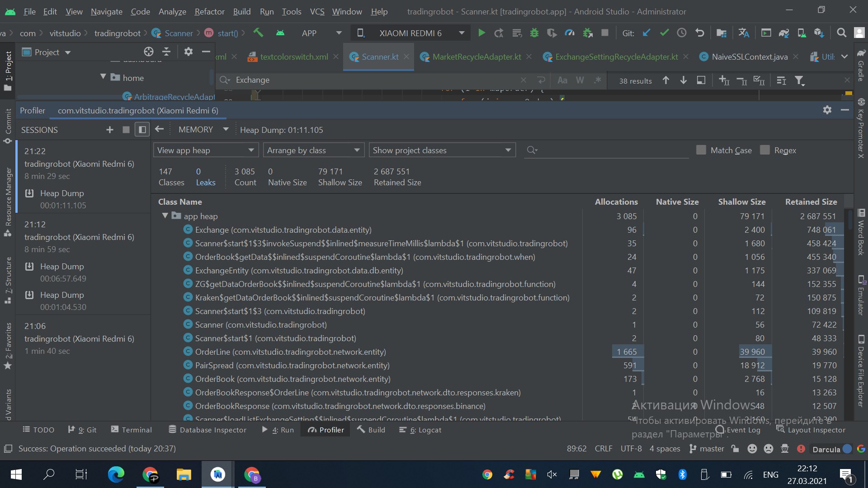Select the ExchangeEntity class row

(498, 271)
